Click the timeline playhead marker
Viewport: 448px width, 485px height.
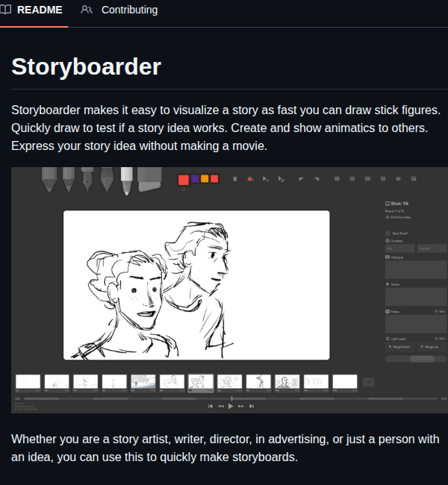231,398
